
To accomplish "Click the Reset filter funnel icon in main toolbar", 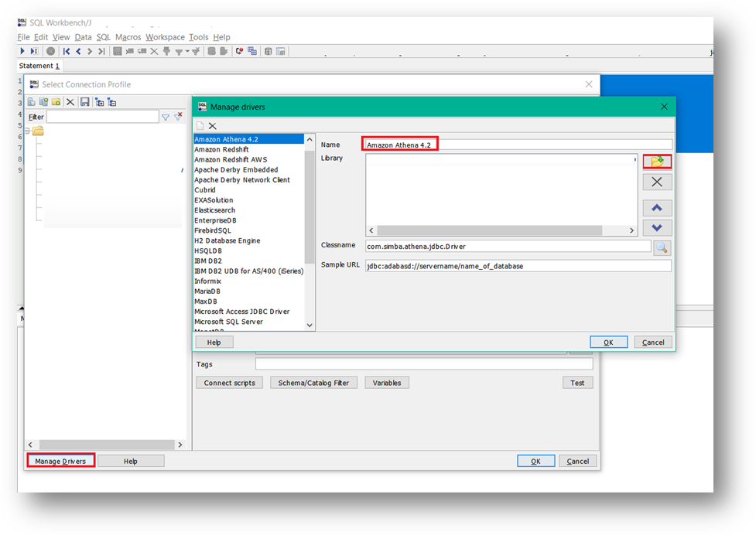I will point(196,51).
